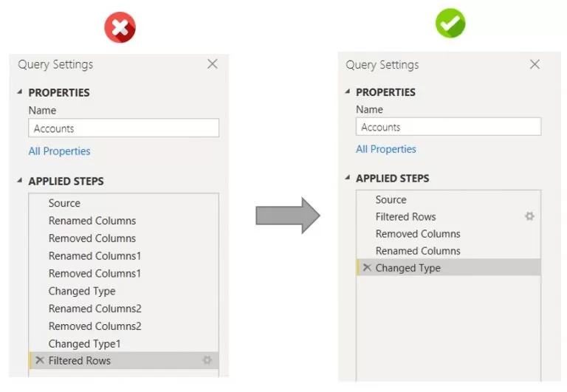Open All Properties link in left pane
Screen dimensions: 567x392
pos(59,151)
